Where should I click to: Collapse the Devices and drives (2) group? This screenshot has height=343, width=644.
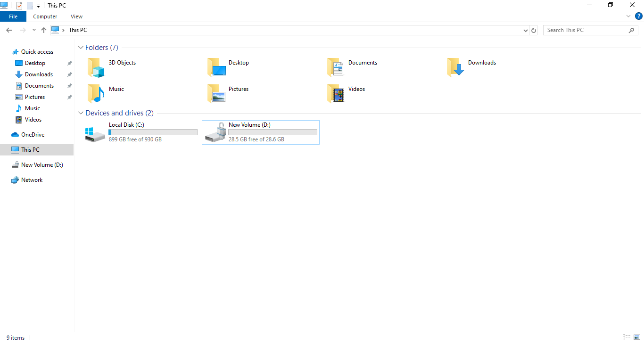point(81,113)
